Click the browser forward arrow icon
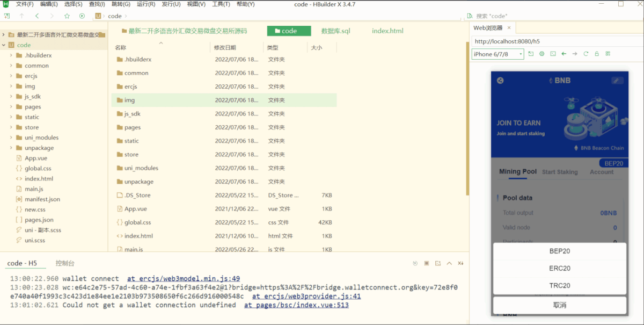Viewport: 644px width, 325px height. click(575, 54)
